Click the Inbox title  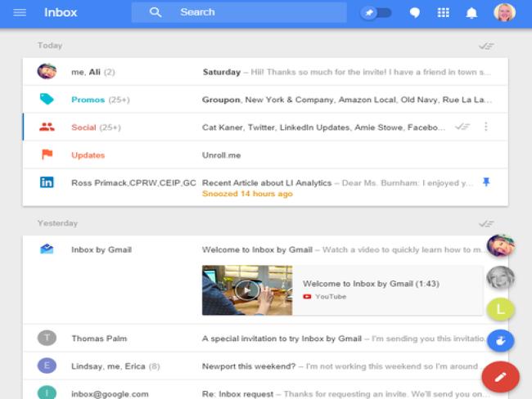point(61,12)
